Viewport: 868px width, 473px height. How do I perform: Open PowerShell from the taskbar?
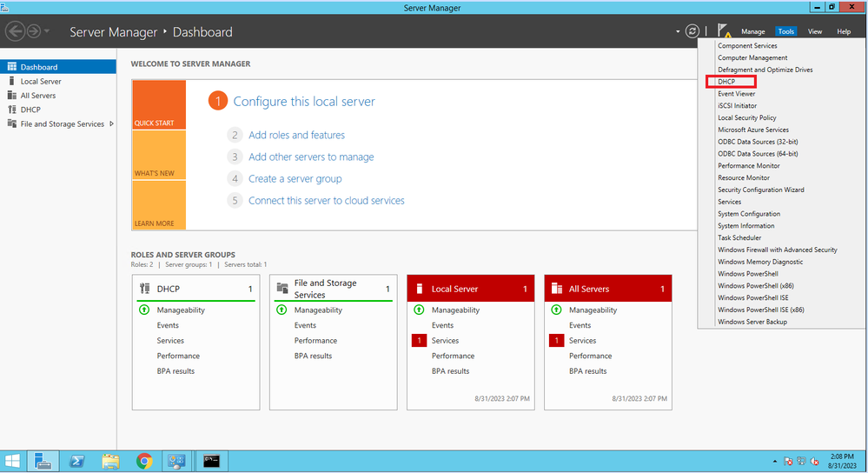click(x=76, y=461)
